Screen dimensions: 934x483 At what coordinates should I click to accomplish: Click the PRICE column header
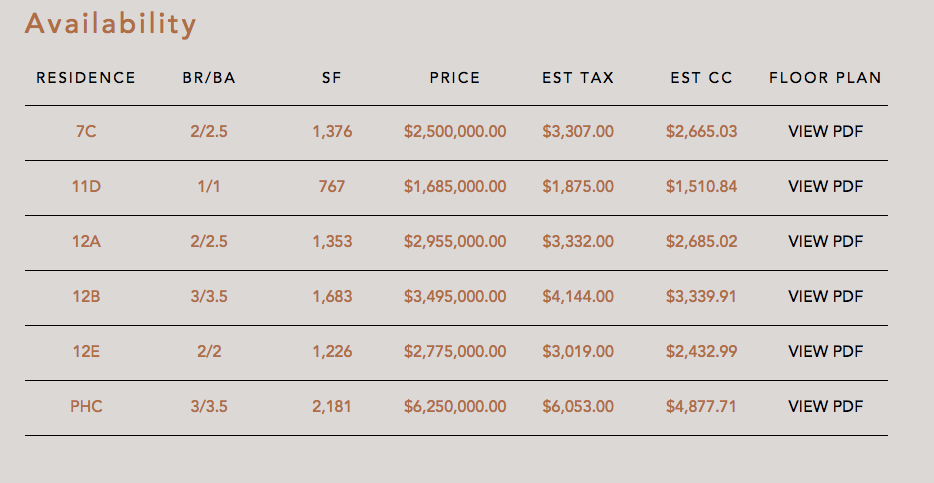click(x=455, y=78)
